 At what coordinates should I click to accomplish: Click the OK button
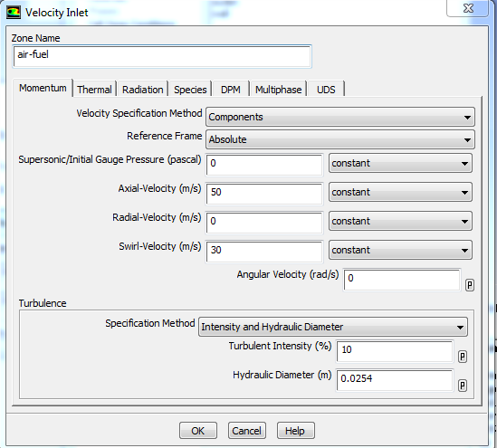pyautogui.click(x=198, y=431)
